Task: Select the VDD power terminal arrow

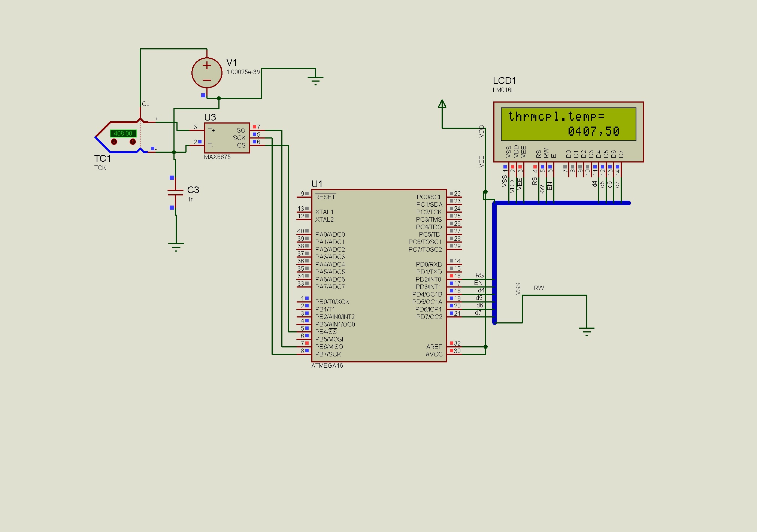Action: pos(442,104)
